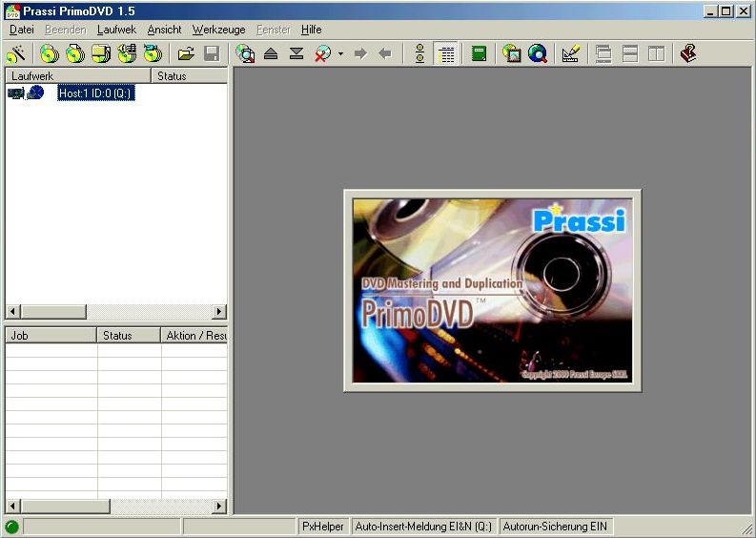Click the drive list horizontal scroll thumb
Screen dimensions: 756x538
tap(53, 312)
